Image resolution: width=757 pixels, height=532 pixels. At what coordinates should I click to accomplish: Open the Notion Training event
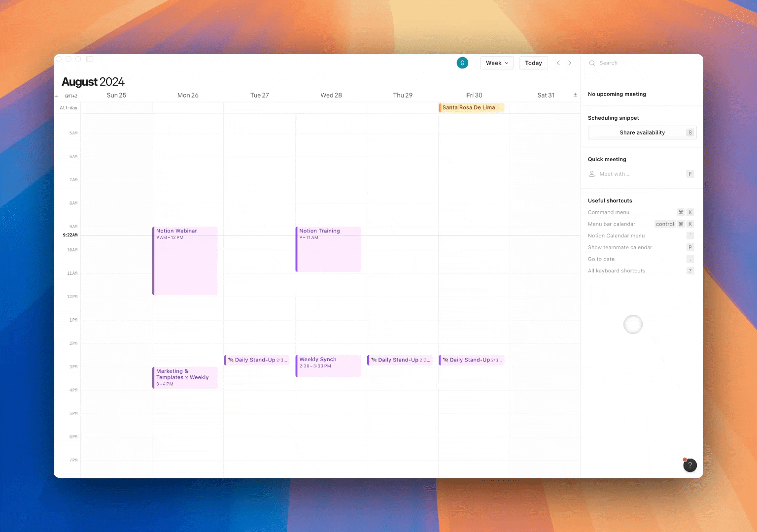[x=328, y=249]
